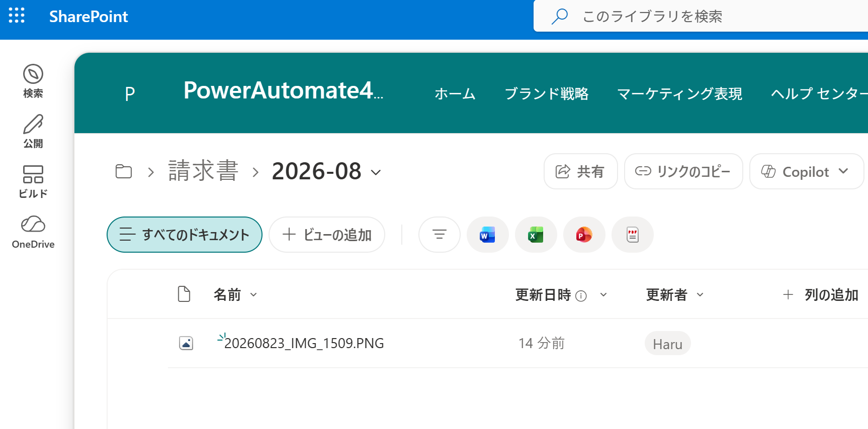Click 列の追加 to add a column
Screen dimensions: 868x429
820,295
